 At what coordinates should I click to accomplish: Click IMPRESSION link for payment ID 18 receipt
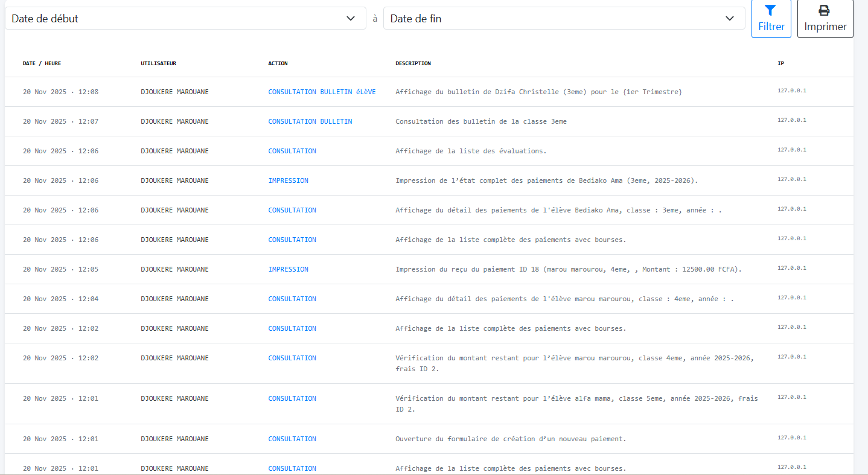click(x=288, y=269)
